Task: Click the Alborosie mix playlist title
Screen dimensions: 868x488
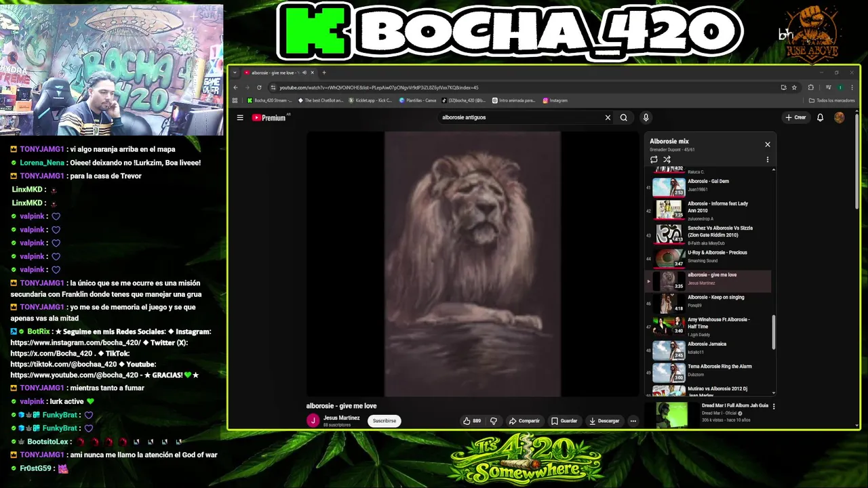Action: [x=669, y=142]
